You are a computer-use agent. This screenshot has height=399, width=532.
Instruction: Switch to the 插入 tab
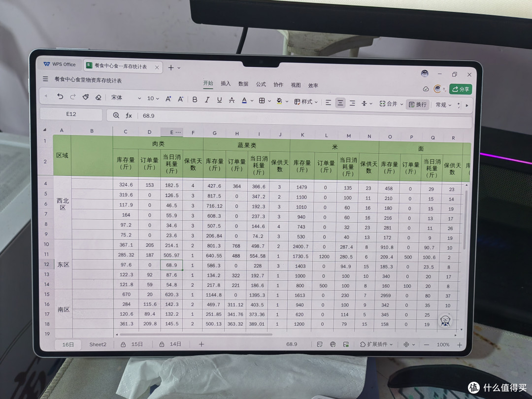226,83
